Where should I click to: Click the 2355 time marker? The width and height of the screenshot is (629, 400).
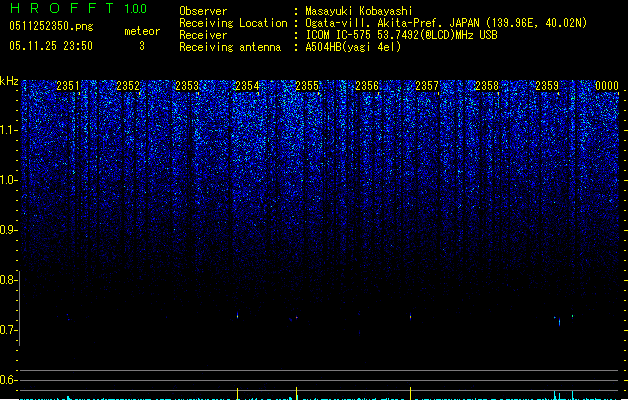click(x=307, y=86)
